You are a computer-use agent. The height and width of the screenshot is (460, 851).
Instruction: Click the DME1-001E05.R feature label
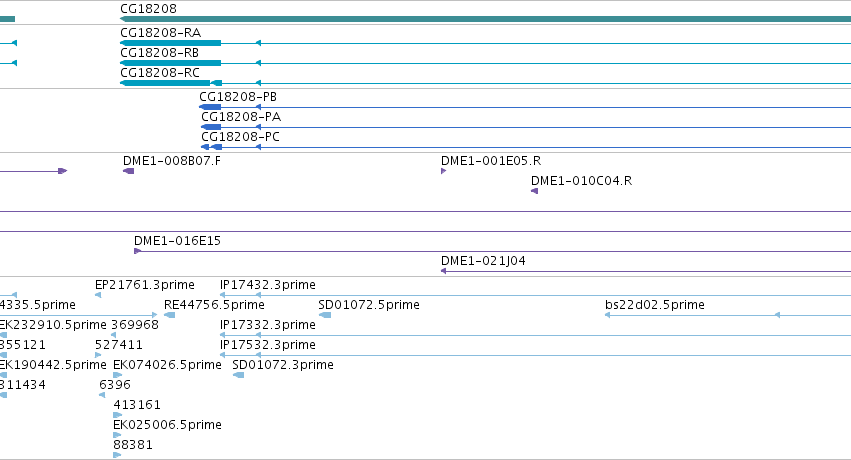491,161
